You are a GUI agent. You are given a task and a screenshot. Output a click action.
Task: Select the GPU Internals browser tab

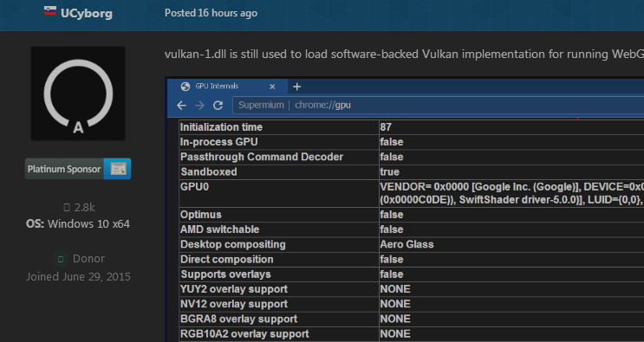tap(227, 87)
